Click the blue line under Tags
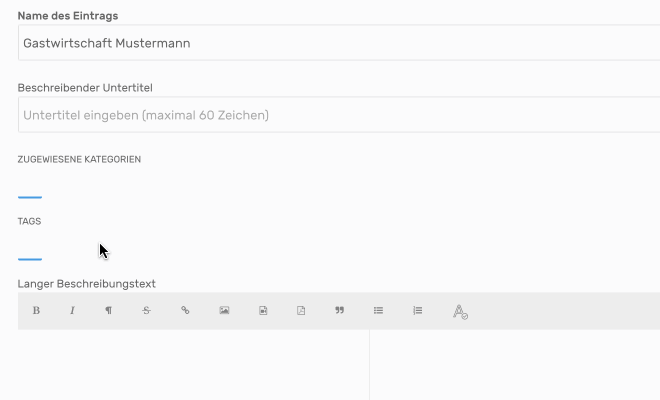Viewport: 660px width, 400px height. pos(30,259)
